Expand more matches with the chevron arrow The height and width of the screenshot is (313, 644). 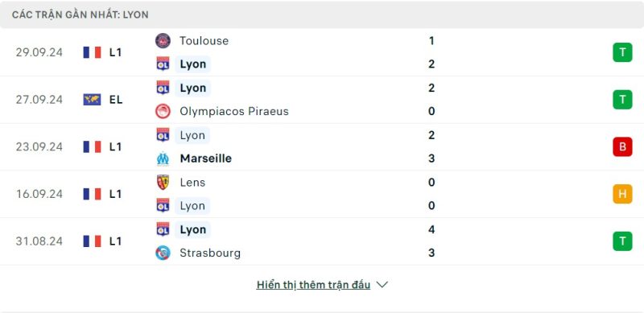pos(382,285)
